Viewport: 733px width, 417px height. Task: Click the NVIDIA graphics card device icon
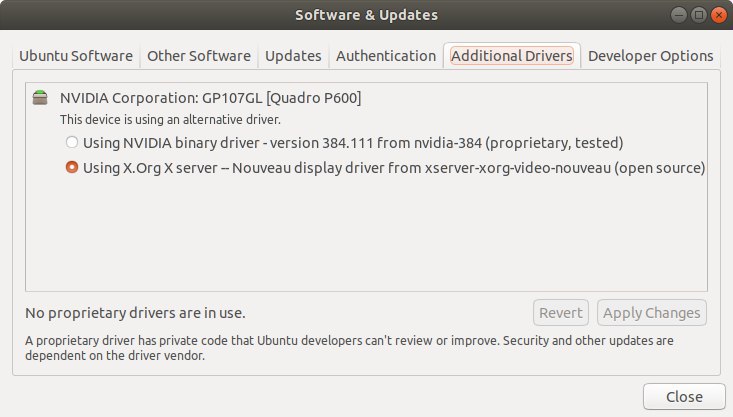click(40, 98)
